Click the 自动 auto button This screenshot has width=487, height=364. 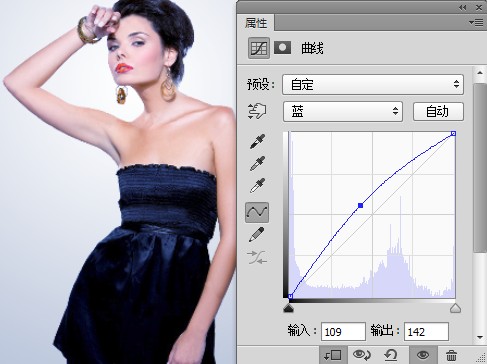[438, 112]
